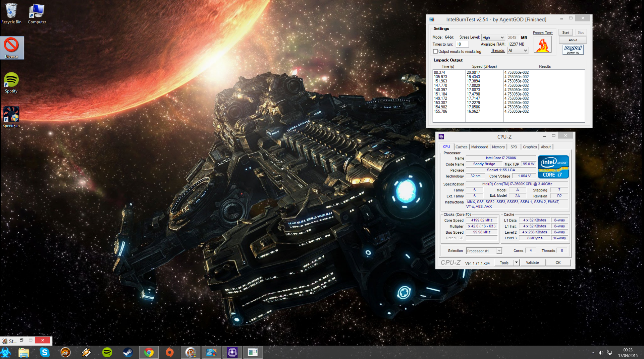Click the Mode label in IntelBurnTest

437,38
